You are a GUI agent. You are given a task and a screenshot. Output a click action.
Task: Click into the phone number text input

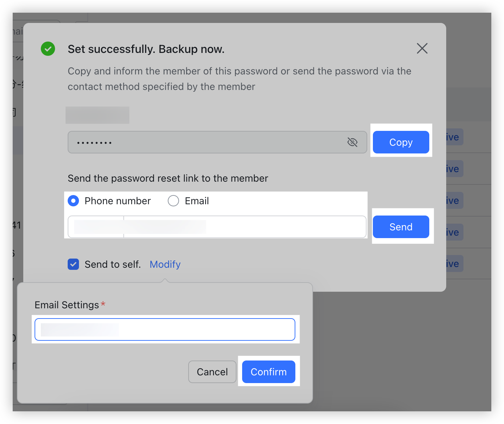(245, 227)
